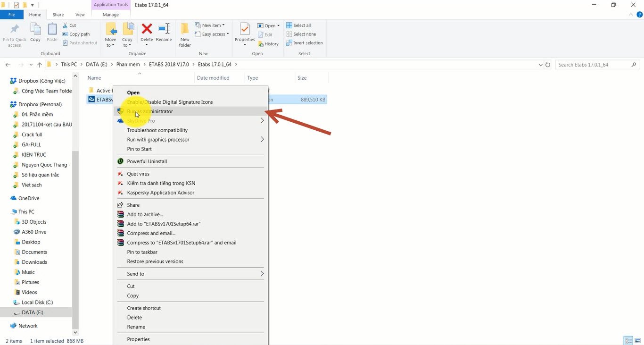The image size is (644, 345).
Task: Click Invert selection in the ribbon
Action: click(304, 43)
